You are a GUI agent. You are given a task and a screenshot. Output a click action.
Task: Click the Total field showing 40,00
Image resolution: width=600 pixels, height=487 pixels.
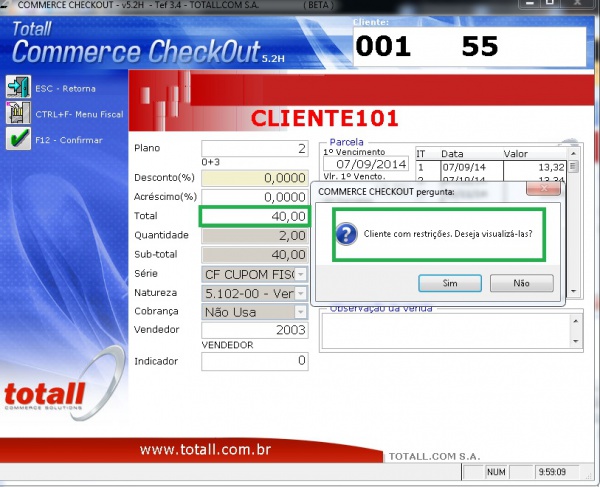click(255, 217)
